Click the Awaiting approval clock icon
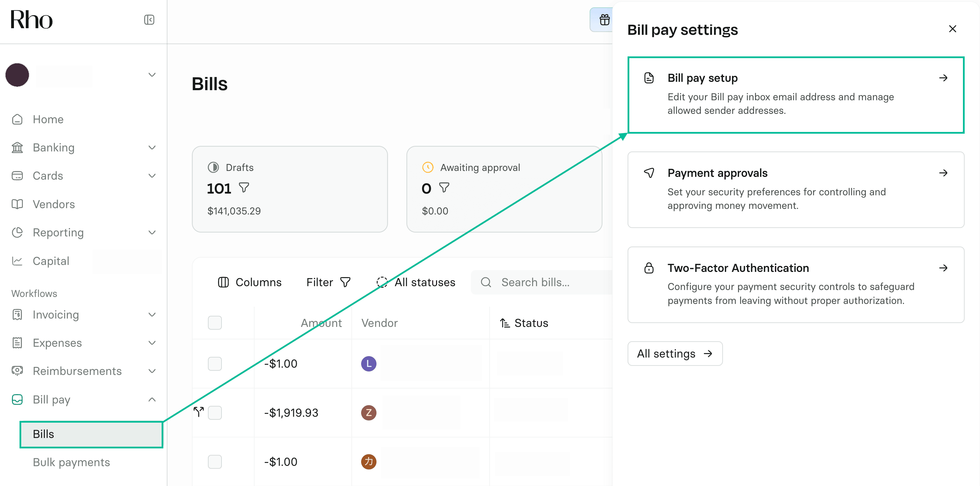This screenshot has height=486, width=980. [x=428, y=167]
